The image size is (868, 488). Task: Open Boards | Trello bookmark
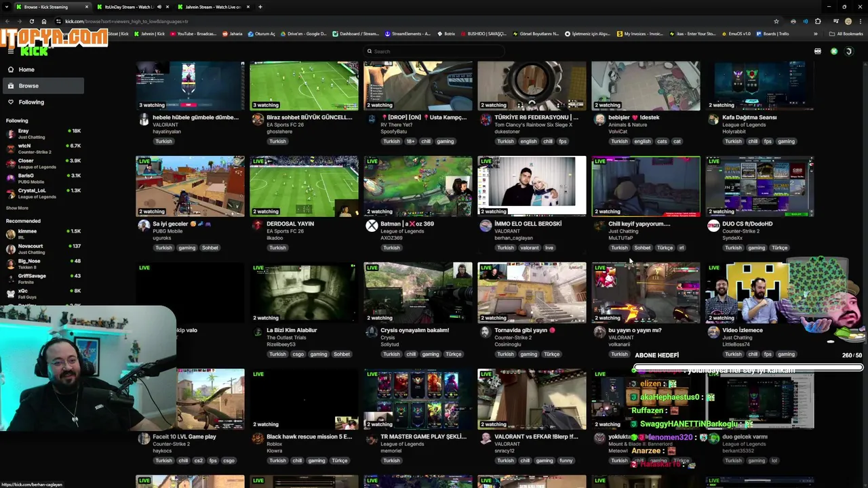click(x=772, y=33)
